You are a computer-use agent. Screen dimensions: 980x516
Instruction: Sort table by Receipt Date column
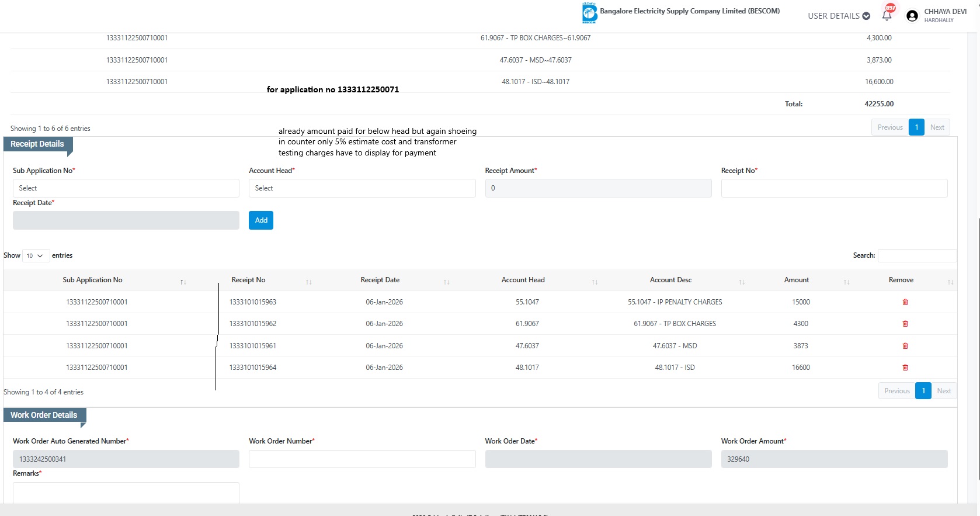coord(446,282)
